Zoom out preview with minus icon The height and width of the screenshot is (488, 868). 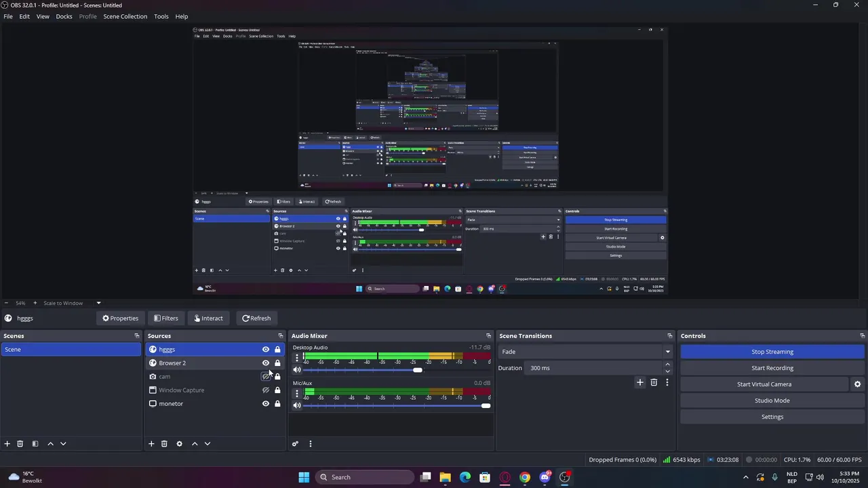(6, 303)
